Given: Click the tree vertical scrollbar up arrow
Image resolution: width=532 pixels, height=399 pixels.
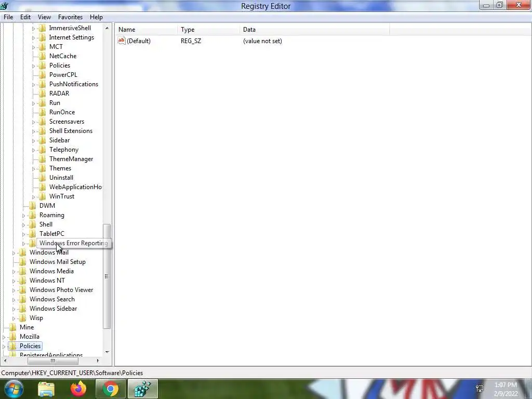Looking at the screenshot, I should (107, 28).
